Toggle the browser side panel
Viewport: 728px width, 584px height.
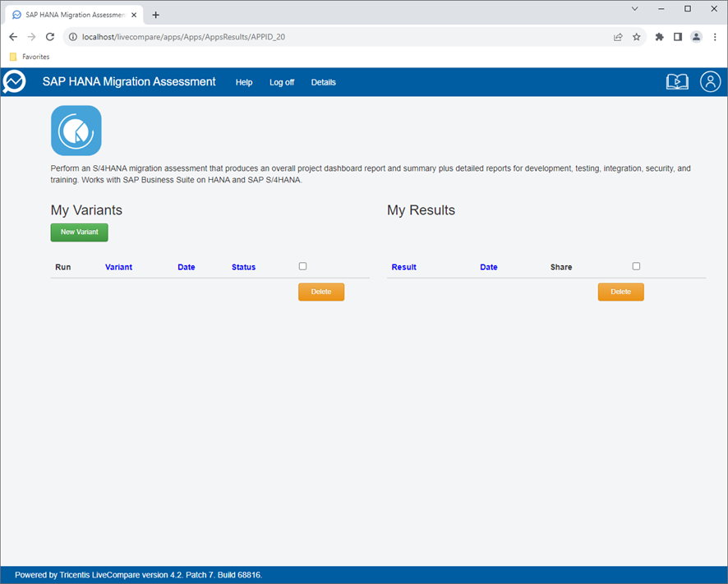[678, 37]
